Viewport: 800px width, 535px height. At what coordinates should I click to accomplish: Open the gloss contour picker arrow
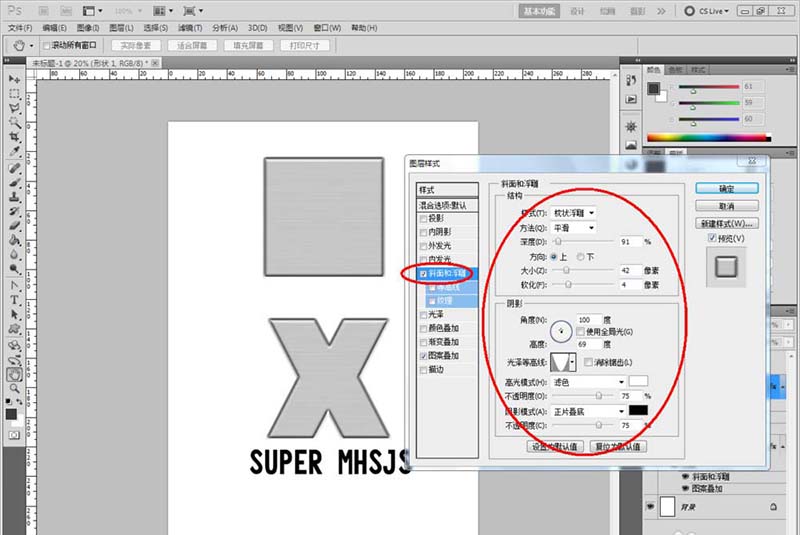coord(573,362)
